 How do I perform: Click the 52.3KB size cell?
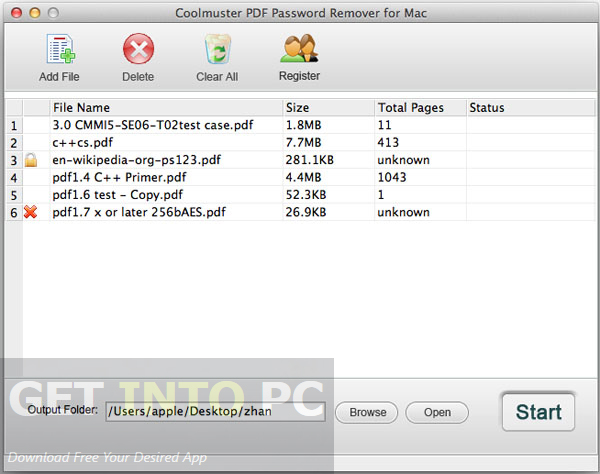[x=328, y=195]
